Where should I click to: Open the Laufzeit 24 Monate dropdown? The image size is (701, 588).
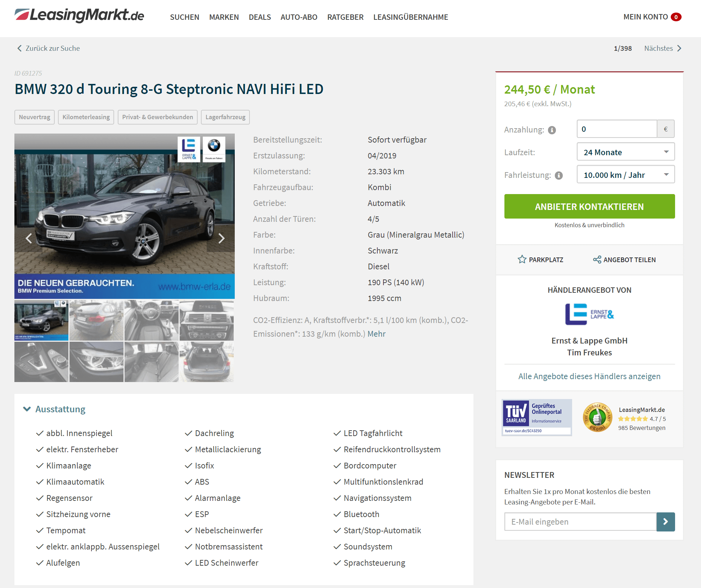coord(626,152)
